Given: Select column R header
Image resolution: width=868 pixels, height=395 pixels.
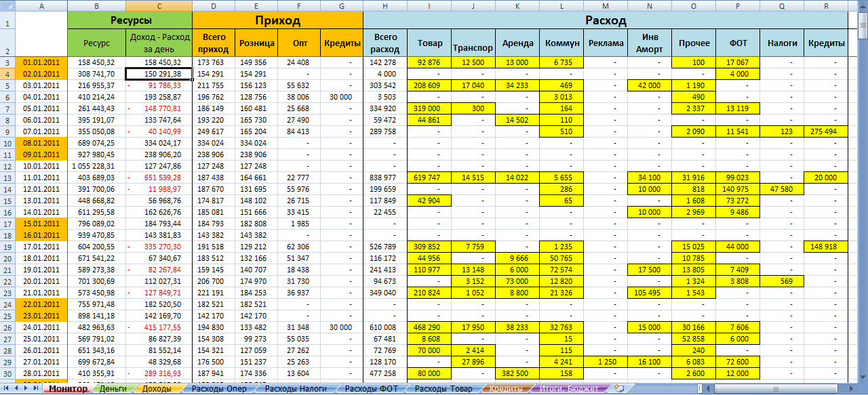Looking at the screenshot, I should coord(826,5).
